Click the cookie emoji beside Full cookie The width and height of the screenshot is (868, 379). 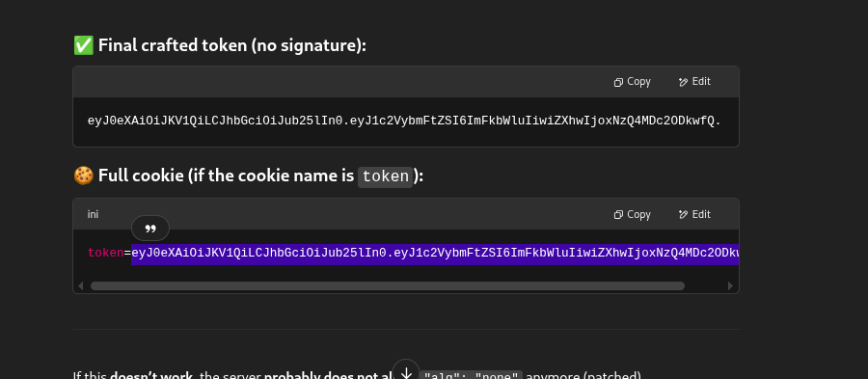point(84,176)
